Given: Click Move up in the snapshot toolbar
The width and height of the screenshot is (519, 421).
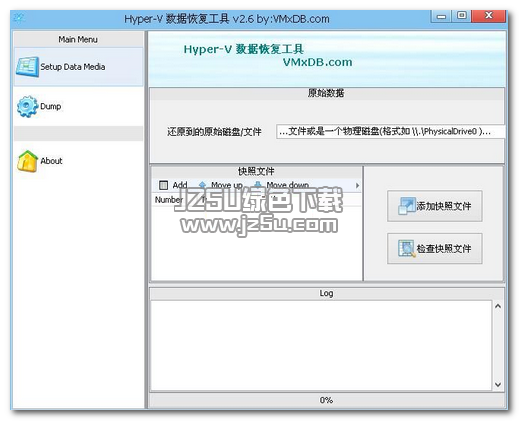Looking at the screenshot, I should pos(221,185).
